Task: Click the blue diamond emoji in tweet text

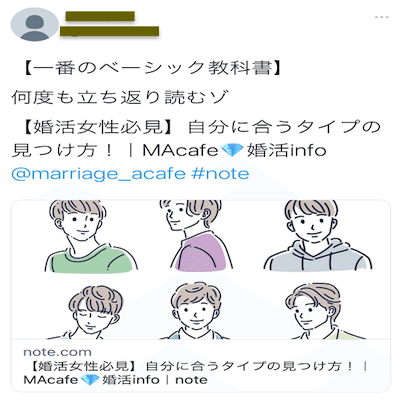Action: pos(232,151)
